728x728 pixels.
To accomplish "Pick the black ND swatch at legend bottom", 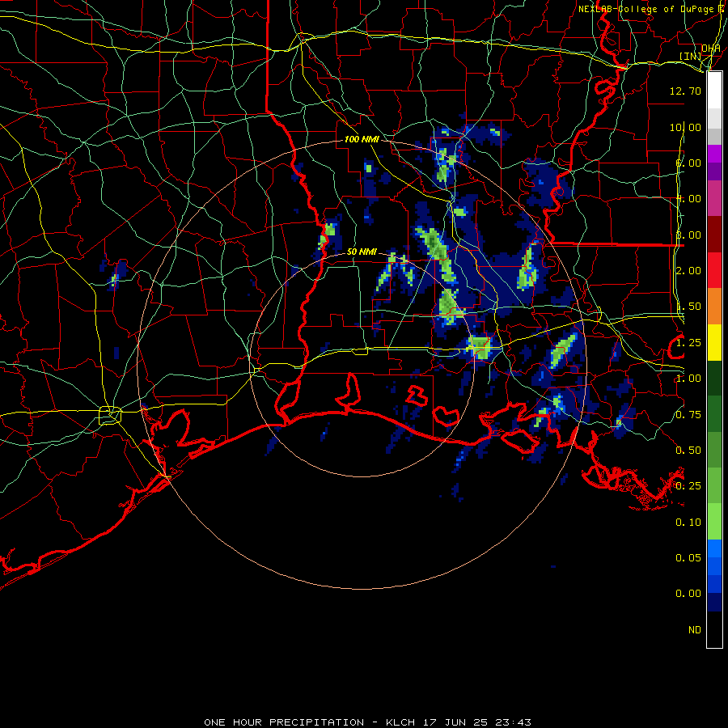I will (714, 629).
